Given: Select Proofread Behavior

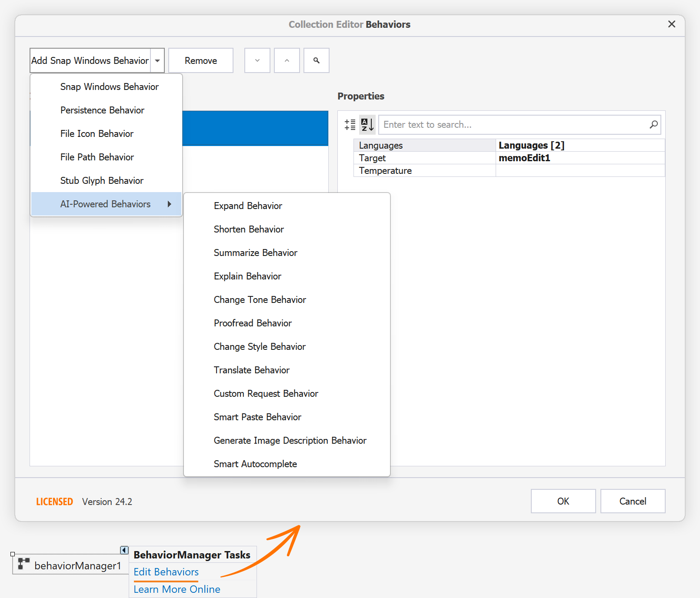Looking at the screenshot, I should [x=253, y=323].
